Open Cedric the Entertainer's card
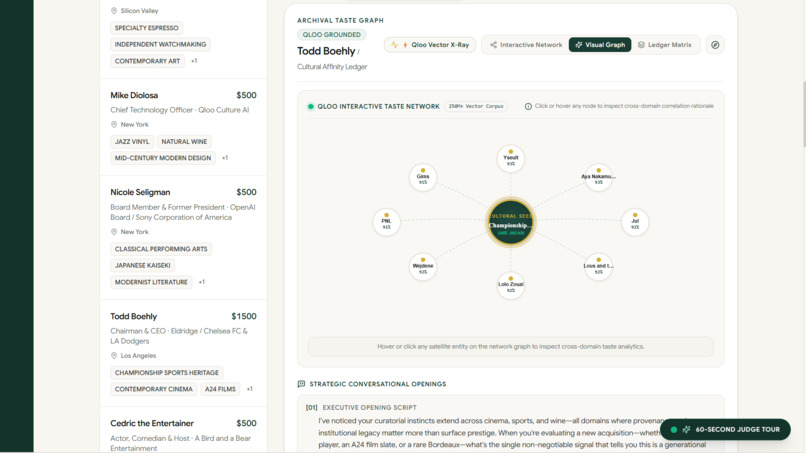The height and width of the screenshot is (453, 806). [183, 430]
